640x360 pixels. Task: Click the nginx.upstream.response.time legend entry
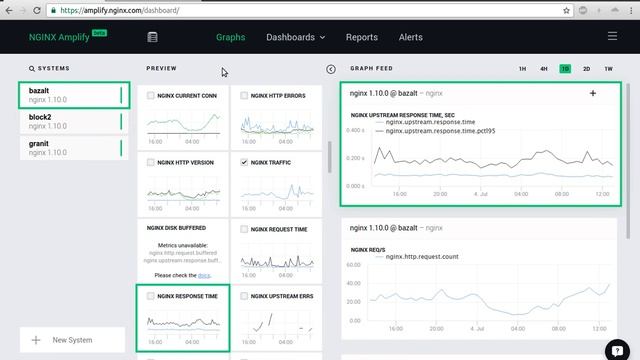coord(425,122)
